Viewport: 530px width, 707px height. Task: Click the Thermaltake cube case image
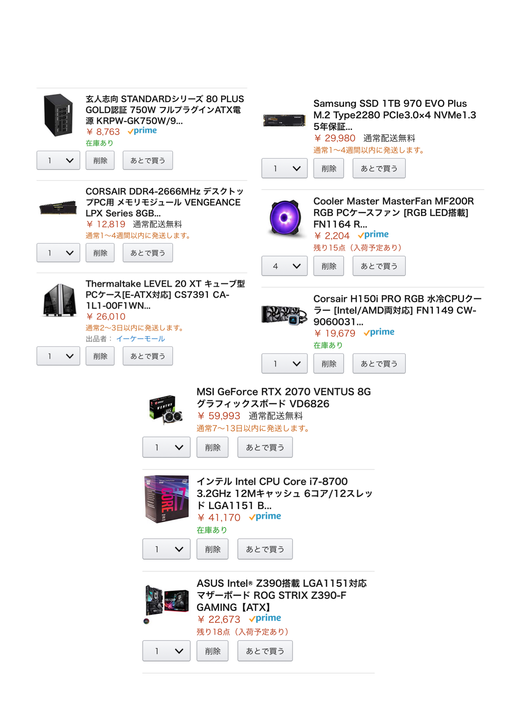[60, 300]
